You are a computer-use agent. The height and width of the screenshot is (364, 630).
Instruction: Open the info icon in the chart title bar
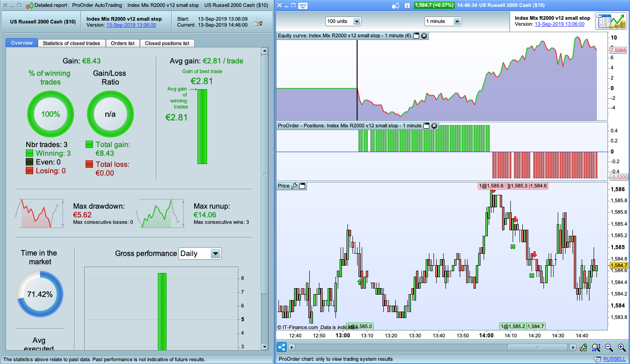click(x=407, y=6)
